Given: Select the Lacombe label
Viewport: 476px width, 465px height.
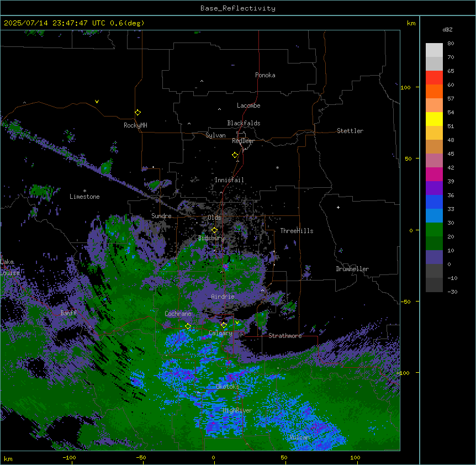Looking at the screenshot, I should coord(248,105).
